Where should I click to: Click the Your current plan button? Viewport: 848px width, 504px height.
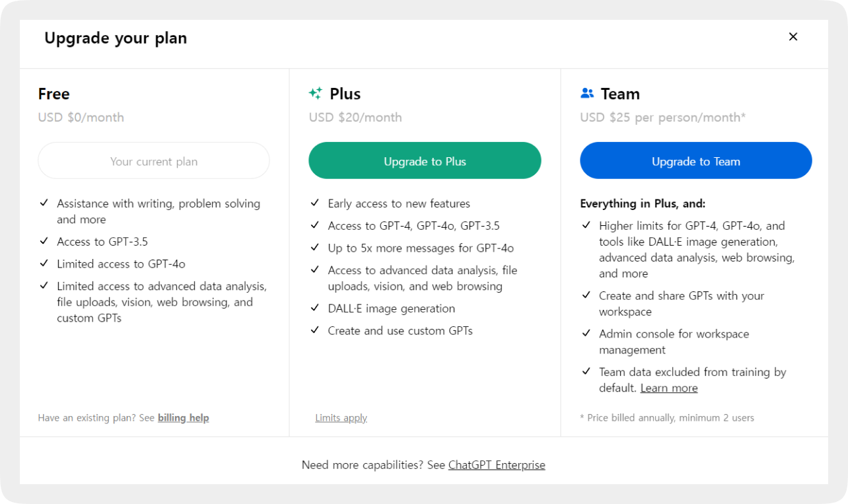(x=154, y=161)
